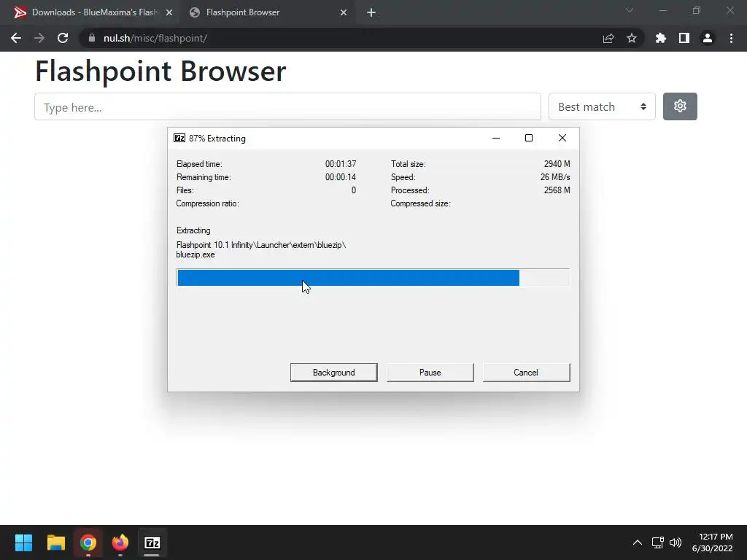The height and width of the screenshot is (560, 747).
Task: Click the Remaining time value 00:00:14
Action: [341, 177]
